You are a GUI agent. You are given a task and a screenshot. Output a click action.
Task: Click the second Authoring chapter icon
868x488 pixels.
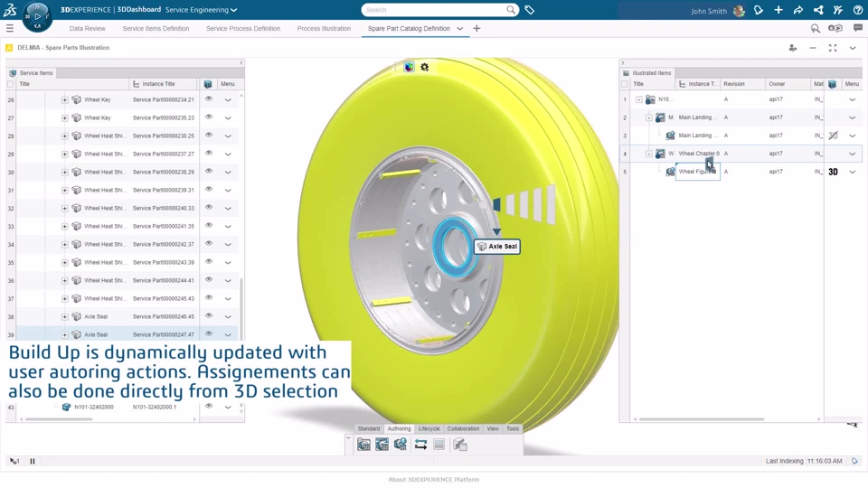pos(382,445)
